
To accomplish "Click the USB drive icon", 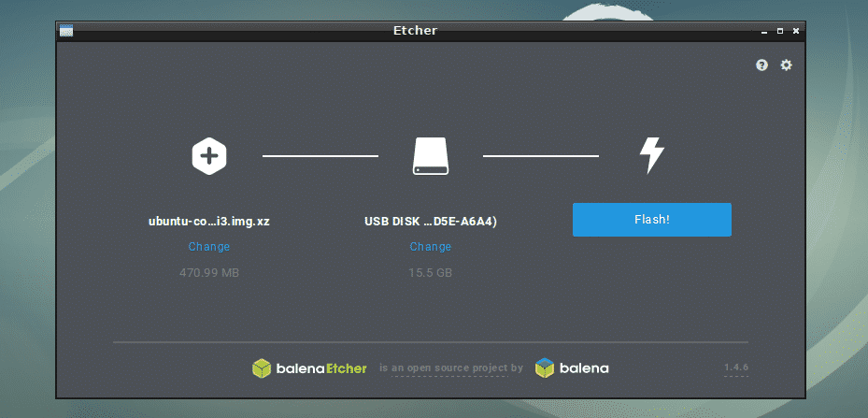I will click(431, 156).
